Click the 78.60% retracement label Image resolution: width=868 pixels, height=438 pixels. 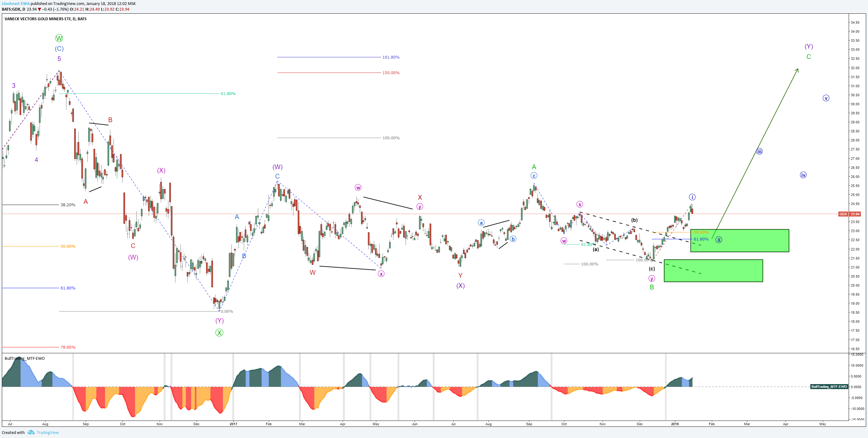68,347
